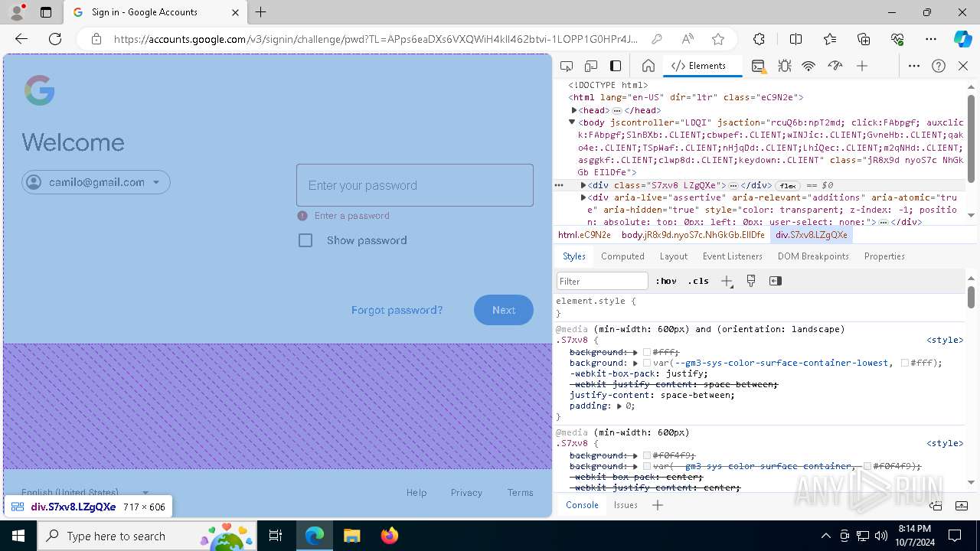This screenshot has width=980, height=551.
Task: Open the Console drawer tab
Action: [x=582, y=505]
